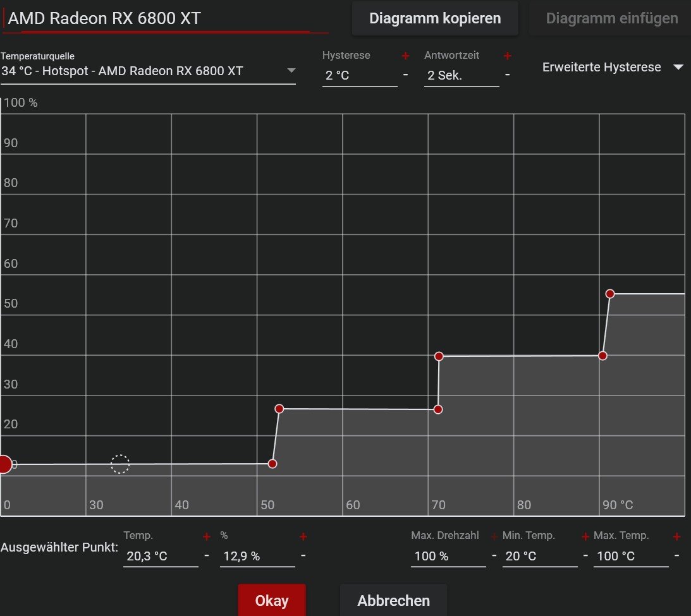Screen dimensions: 691x616
Task: Click the Diagramm einfügen button
Action: tap(612, 18)
